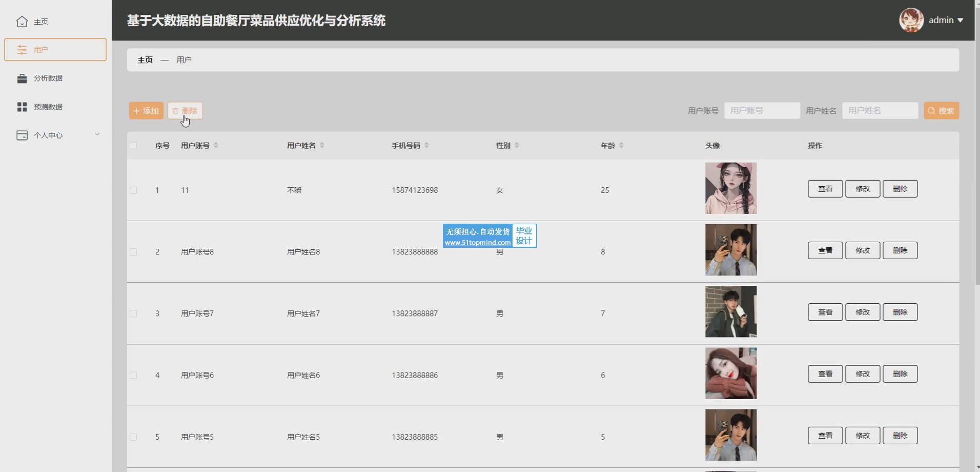Open 分析数据 menu item
980x472 pixels.
click(48, 78)
